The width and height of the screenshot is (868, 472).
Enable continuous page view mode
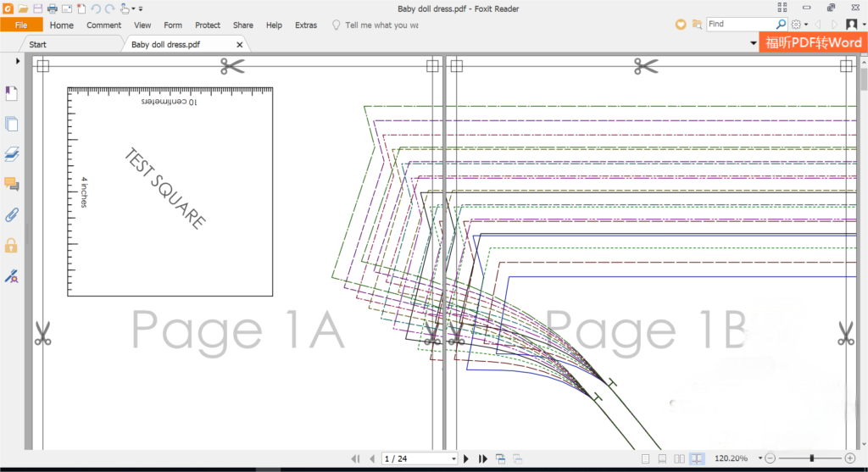[x=662, y=458]
